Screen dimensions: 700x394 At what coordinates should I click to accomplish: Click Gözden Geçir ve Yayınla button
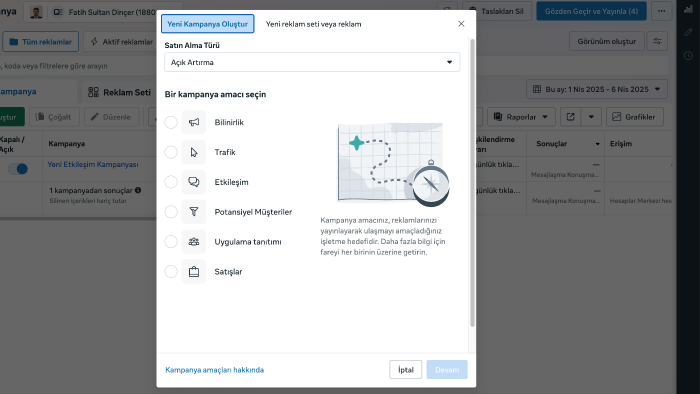coord(591,11)
